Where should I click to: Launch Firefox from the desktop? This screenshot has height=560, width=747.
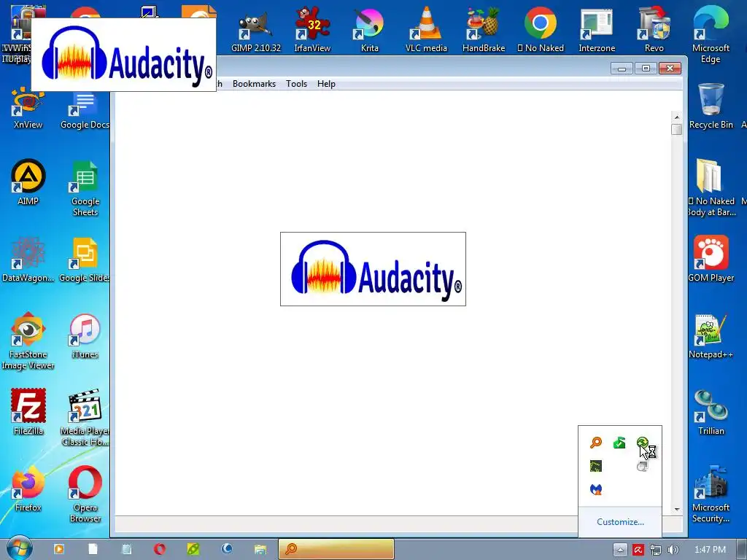click(28, 489)
